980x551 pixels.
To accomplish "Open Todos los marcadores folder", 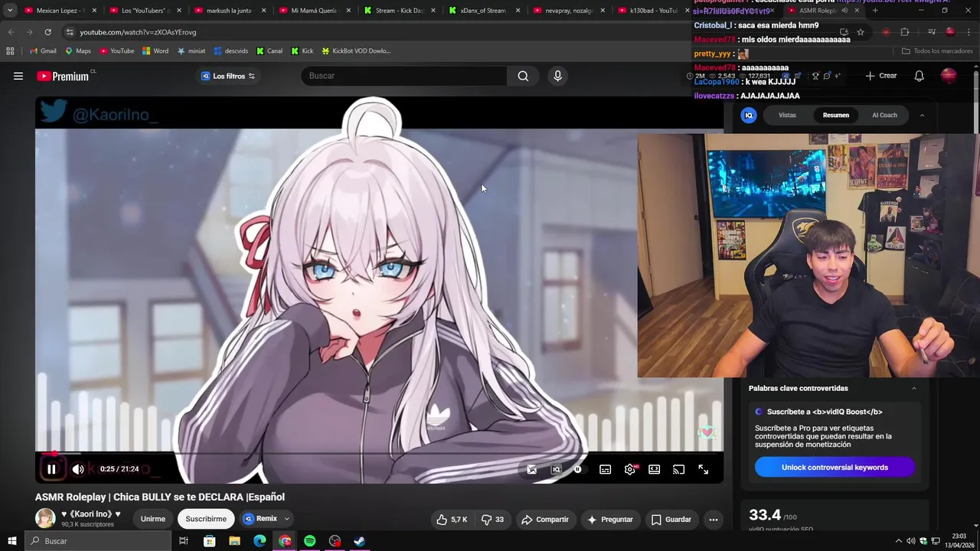I will [937, 51].
